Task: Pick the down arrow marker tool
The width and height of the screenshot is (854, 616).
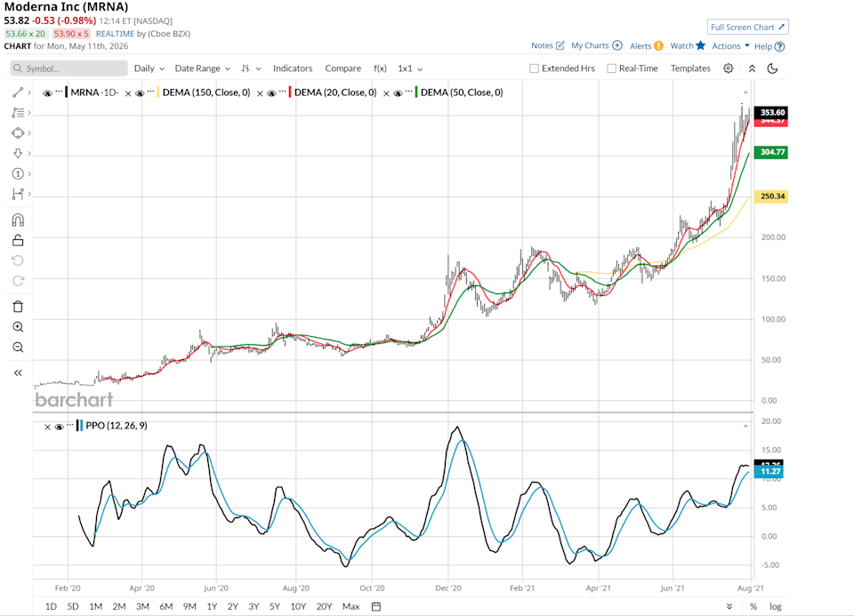Action: [x=18, y=154]
